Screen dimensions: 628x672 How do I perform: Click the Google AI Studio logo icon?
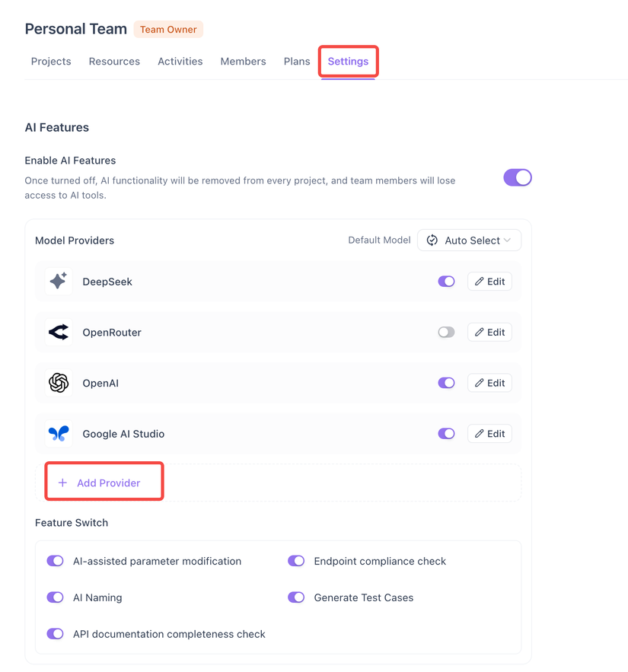(59, 434)
